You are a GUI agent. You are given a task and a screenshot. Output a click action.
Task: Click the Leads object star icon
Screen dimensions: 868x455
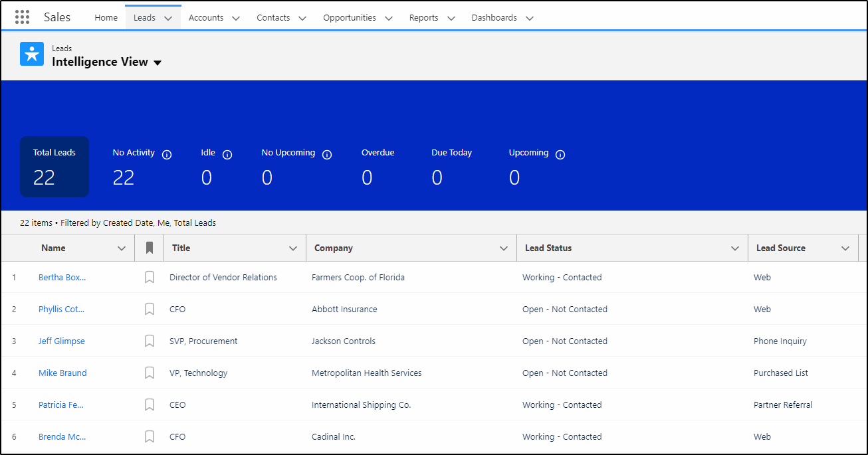[x=32, y=54]
